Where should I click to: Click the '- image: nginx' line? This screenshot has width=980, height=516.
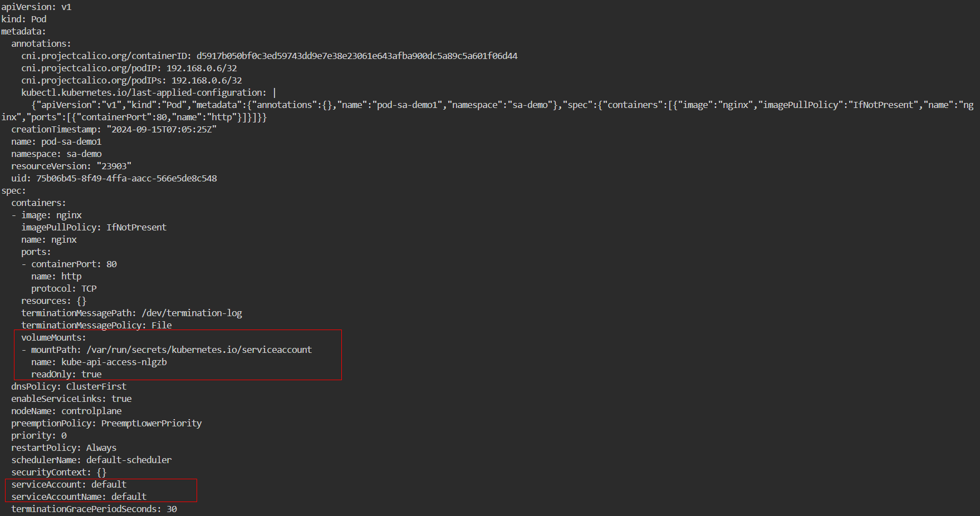point(46,215)
